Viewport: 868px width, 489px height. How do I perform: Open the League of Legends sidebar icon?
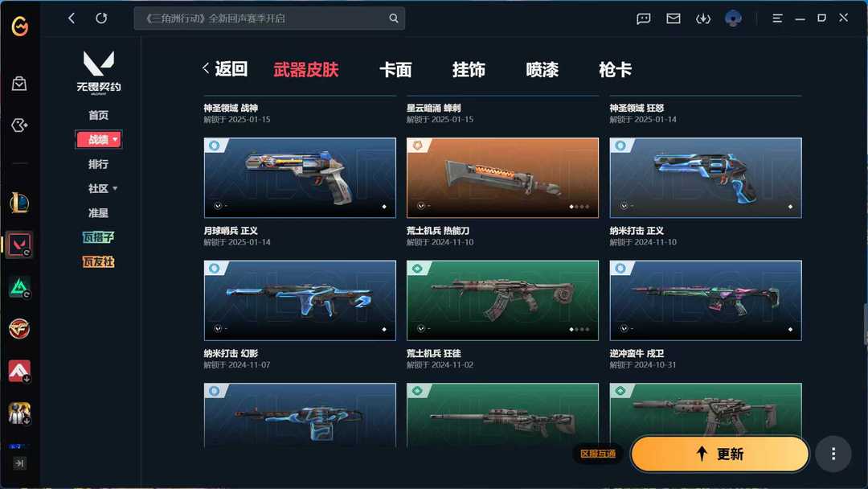(19, 203)
